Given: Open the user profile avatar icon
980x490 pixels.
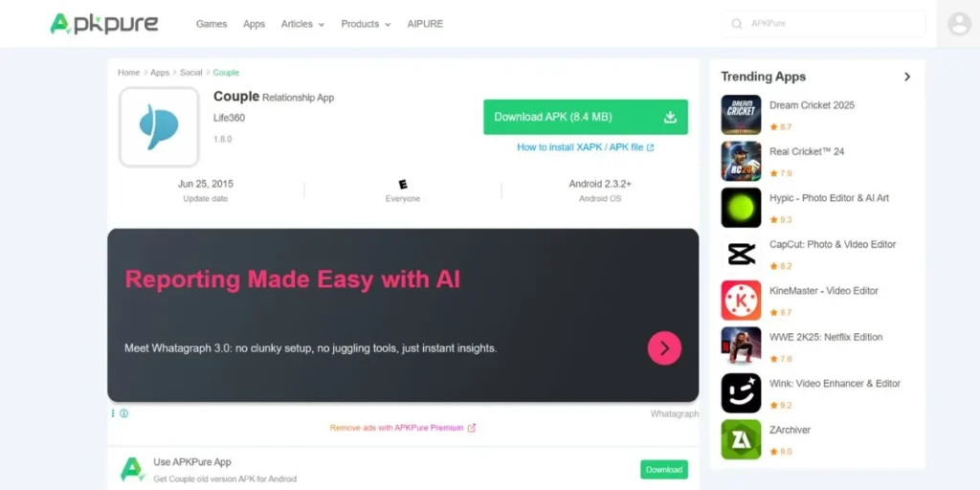Looking at the screenshot, I should (x=959, y=24).
